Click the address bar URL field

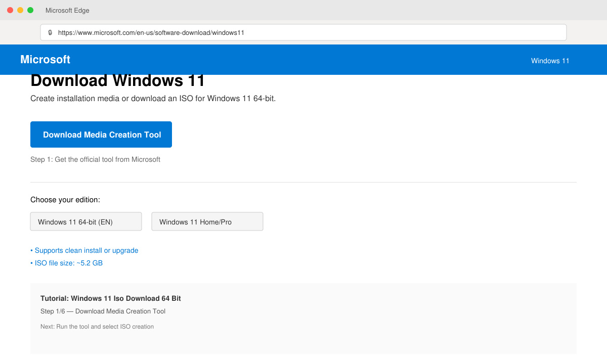click(x=303, y=32)
